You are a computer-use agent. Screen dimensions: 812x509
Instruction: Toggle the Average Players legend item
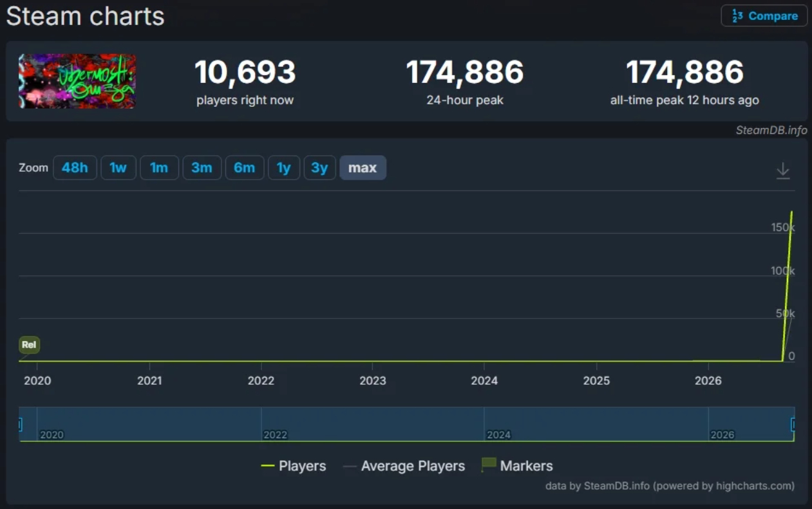point(404,466)
